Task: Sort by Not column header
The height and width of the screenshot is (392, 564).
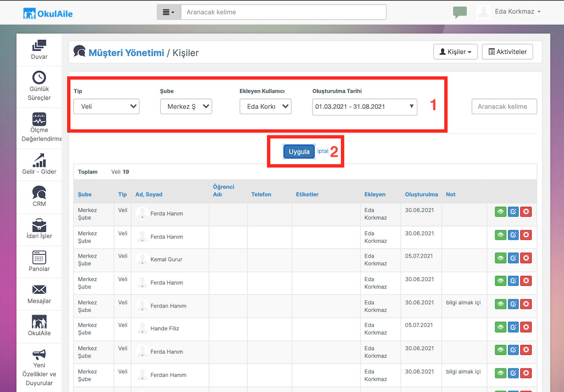Action: (451, 194)
